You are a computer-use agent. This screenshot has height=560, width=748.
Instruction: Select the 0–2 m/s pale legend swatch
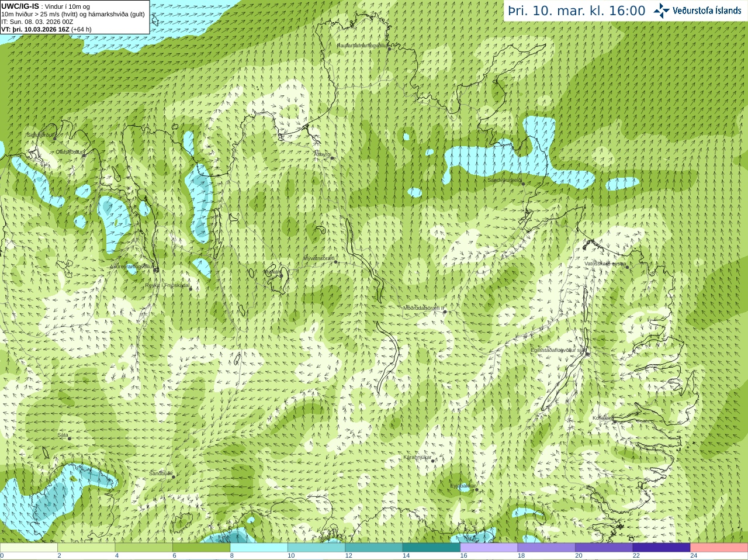click(29, 548)
